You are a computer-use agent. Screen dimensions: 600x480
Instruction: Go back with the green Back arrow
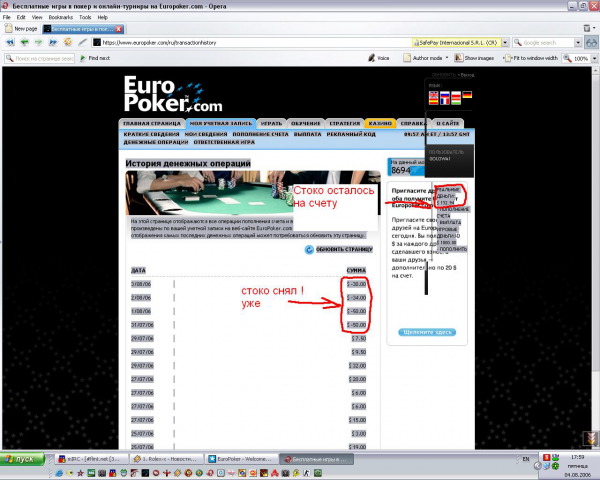[24, 42]
